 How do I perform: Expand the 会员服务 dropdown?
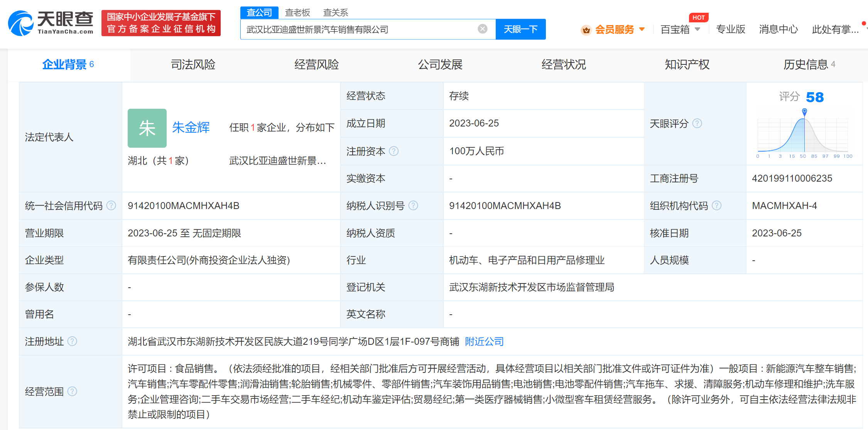click(642, 29)
